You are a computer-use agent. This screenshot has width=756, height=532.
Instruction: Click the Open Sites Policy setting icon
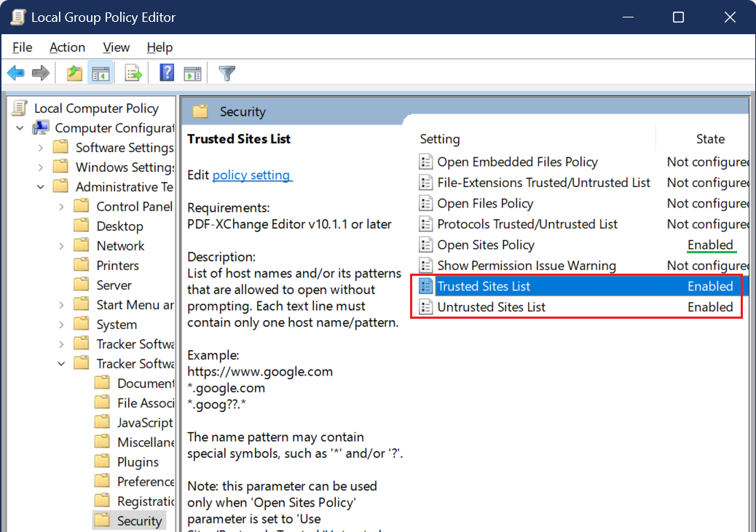coord(425,245)
